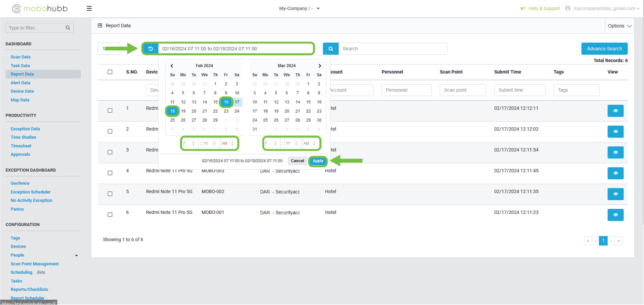Apply the selected date range
644x305 pixels.
click(318, 161)
